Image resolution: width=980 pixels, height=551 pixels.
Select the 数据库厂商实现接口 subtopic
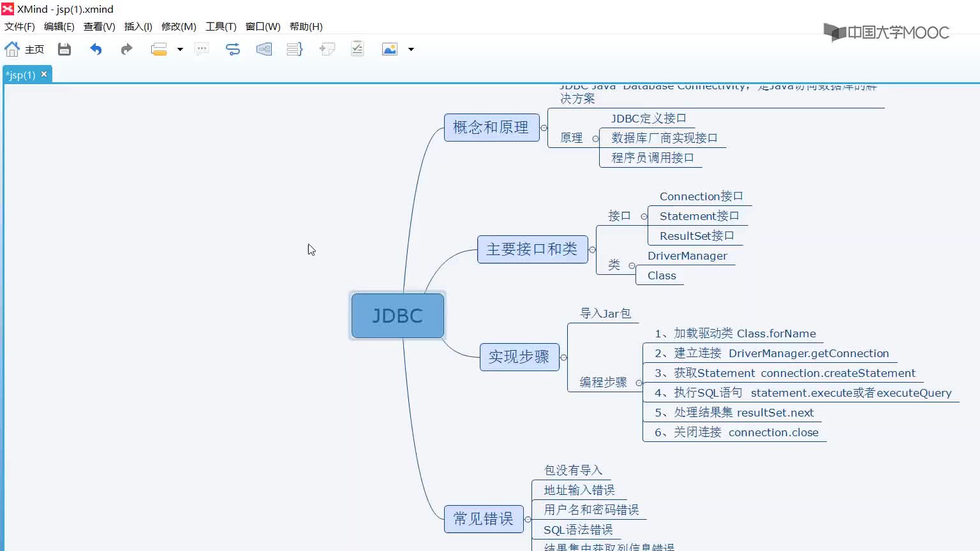[x=664, y=138]
